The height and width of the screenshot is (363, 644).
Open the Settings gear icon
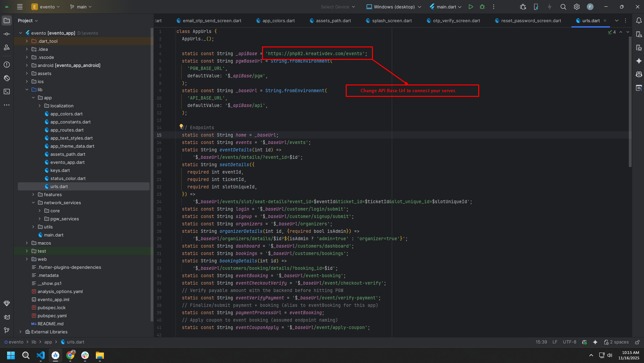pos(576,7)
